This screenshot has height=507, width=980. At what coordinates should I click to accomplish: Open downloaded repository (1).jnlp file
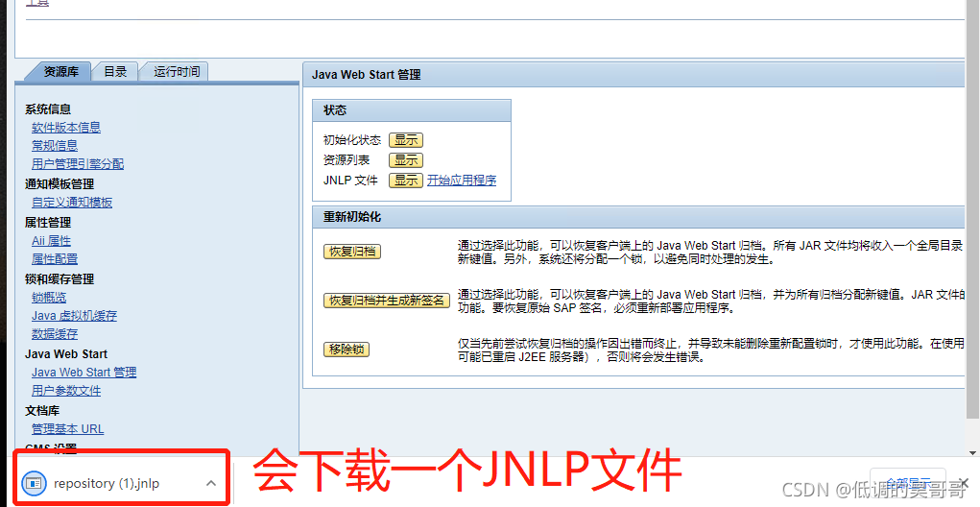107,483
